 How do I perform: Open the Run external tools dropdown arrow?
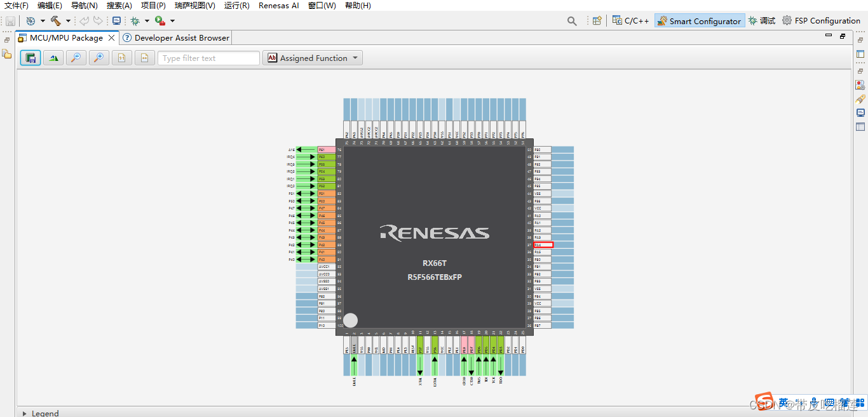tap(172, 21)
